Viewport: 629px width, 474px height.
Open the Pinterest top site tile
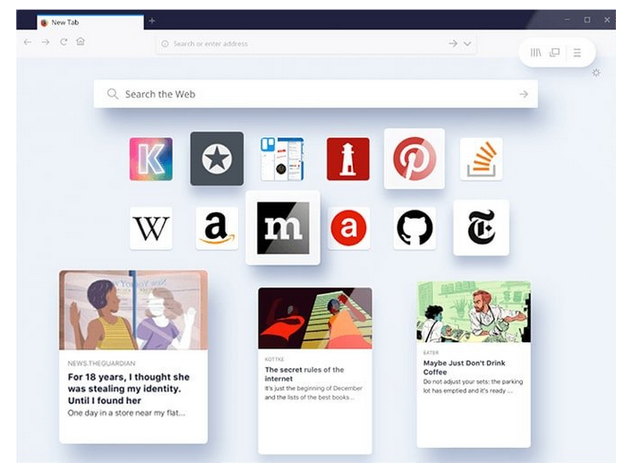[x=414, y=158]
